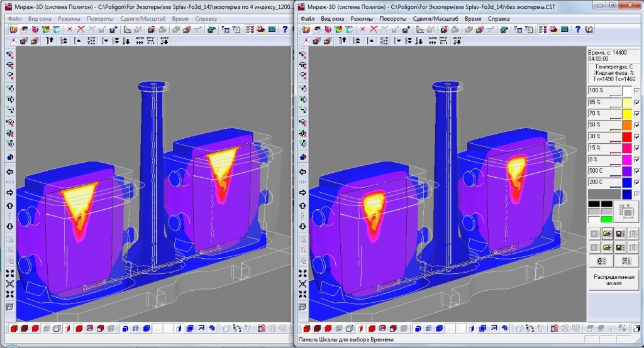Click the first red cube icon in the right window's bottom toolbar

[306, 329]
